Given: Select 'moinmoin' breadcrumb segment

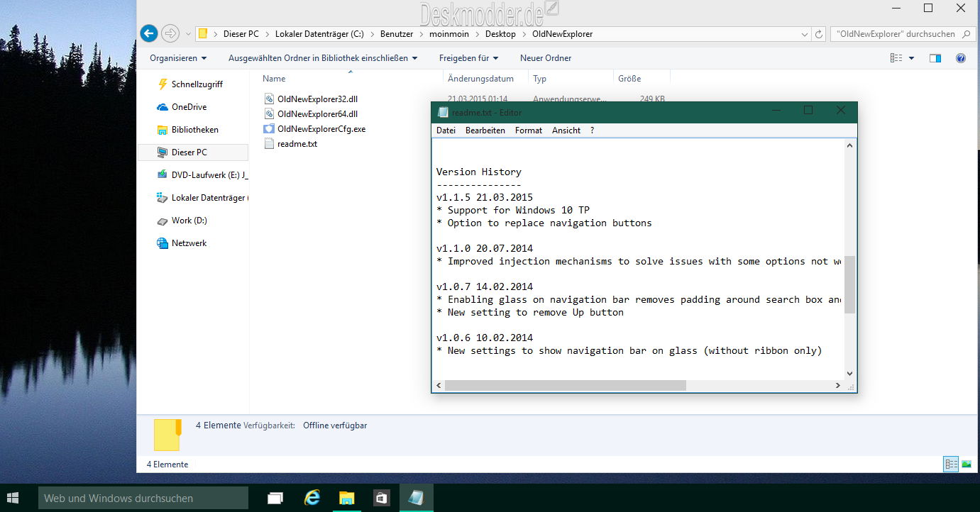Looking at the screenshot, I should pos(450,34).
